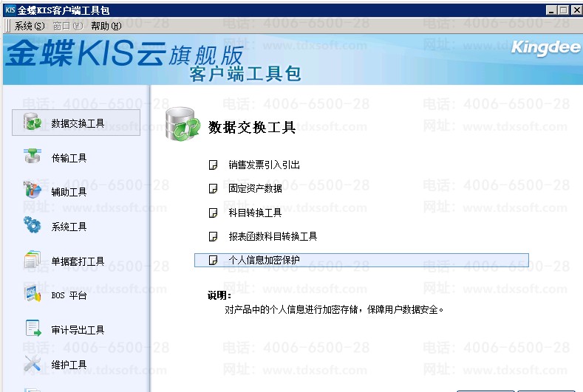The height and width of the screenshot is (392, 583).
Task: Launch 报表函数科目转换工具
Action: [x=273, y=236]
